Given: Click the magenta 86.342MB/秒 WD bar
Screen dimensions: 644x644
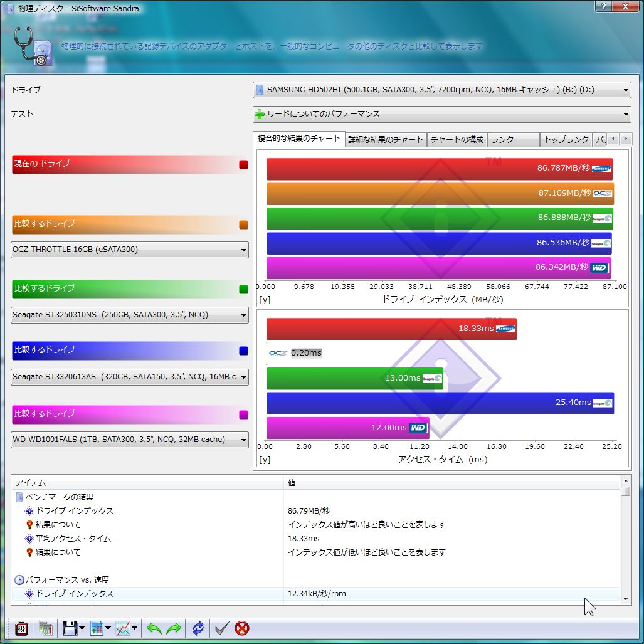Looking at the screenshot, I should point(439,268).
